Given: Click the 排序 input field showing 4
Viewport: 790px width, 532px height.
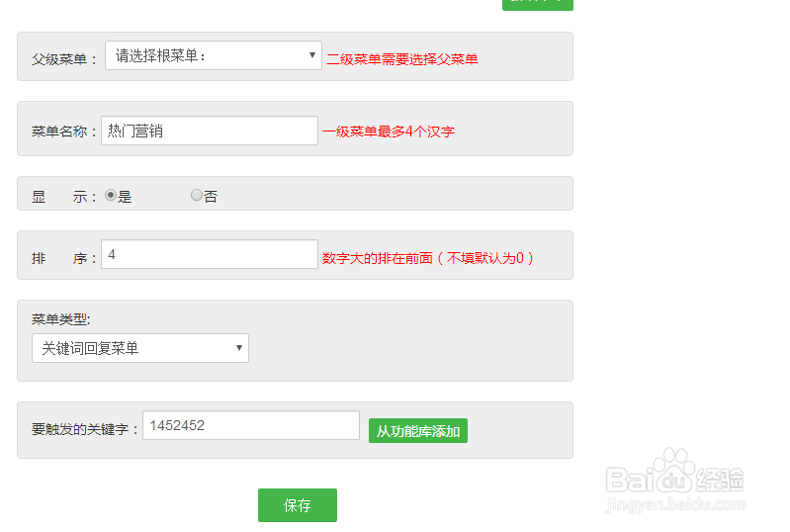Looking at the screenshot, I should click(x=209, y=254).
